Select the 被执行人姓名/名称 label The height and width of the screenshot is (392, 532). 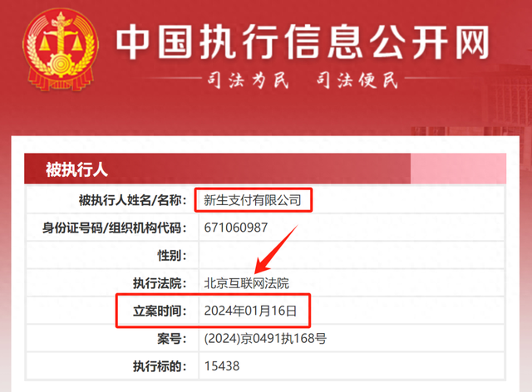coord(133,200)
